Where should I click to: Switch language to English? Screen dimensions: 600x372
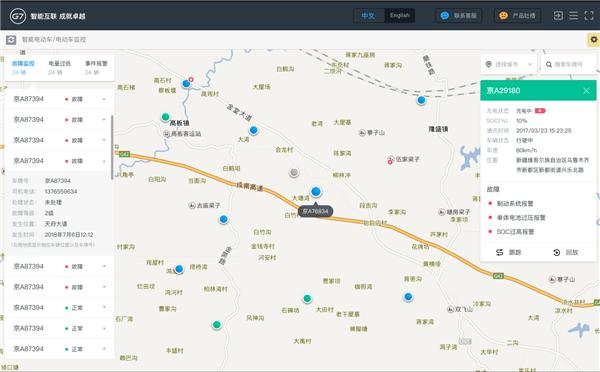399,16
